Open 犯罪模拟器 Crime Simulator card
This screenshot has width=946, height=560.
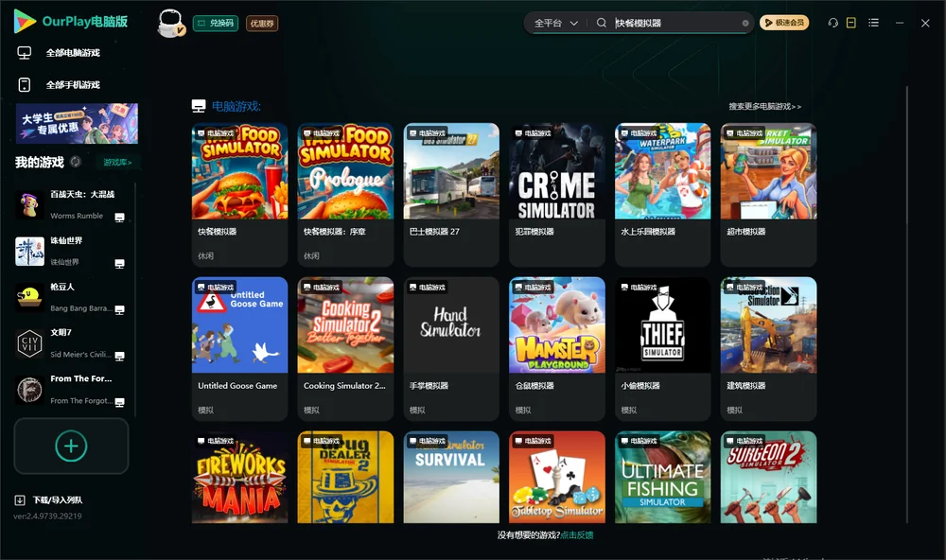[x=557, y=195]
